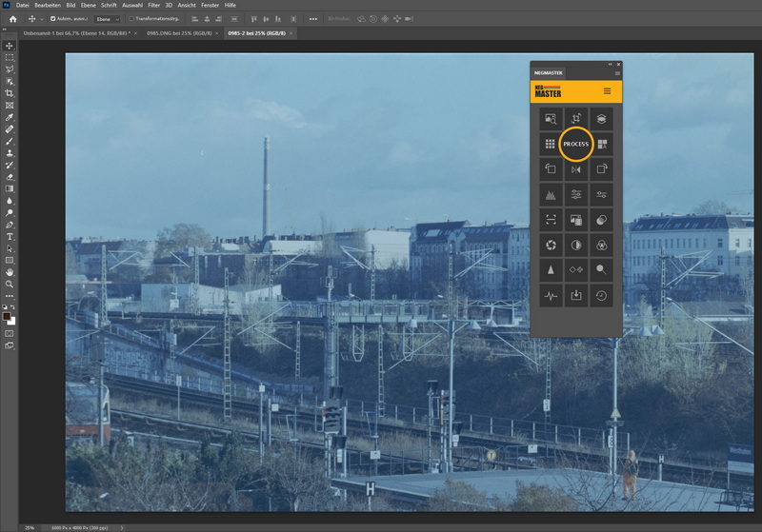The width and height of the screenshot is (762, 532).
Task: Open the Ebene dropdown in options bar
Action: pyautogui.click(x=108, y=18)
